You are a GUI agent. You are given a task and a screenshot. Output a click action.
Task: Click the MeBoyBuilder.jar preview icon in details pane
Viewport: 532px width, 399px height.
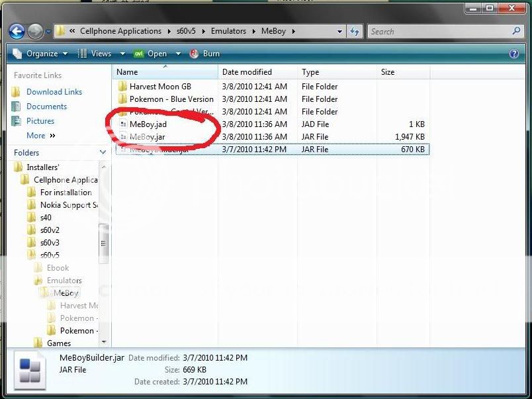[30, 370]
